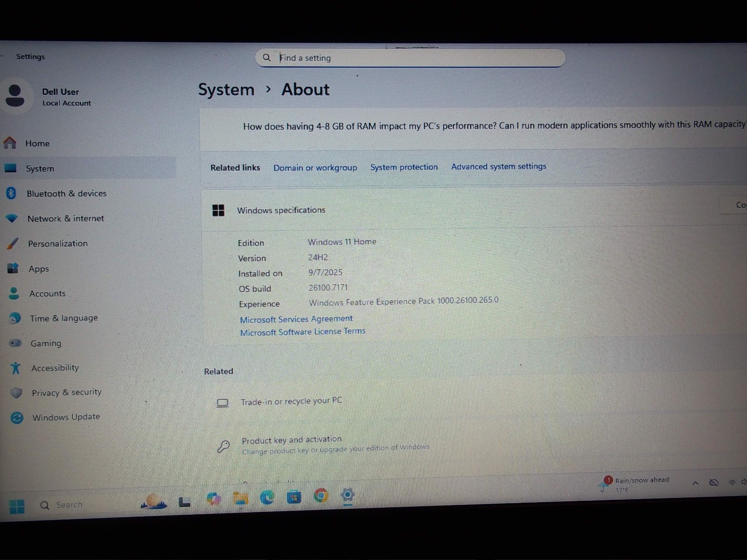Click the Time & language globe icon
Viewport: 747px width, 560px height.
pos(15,318)
